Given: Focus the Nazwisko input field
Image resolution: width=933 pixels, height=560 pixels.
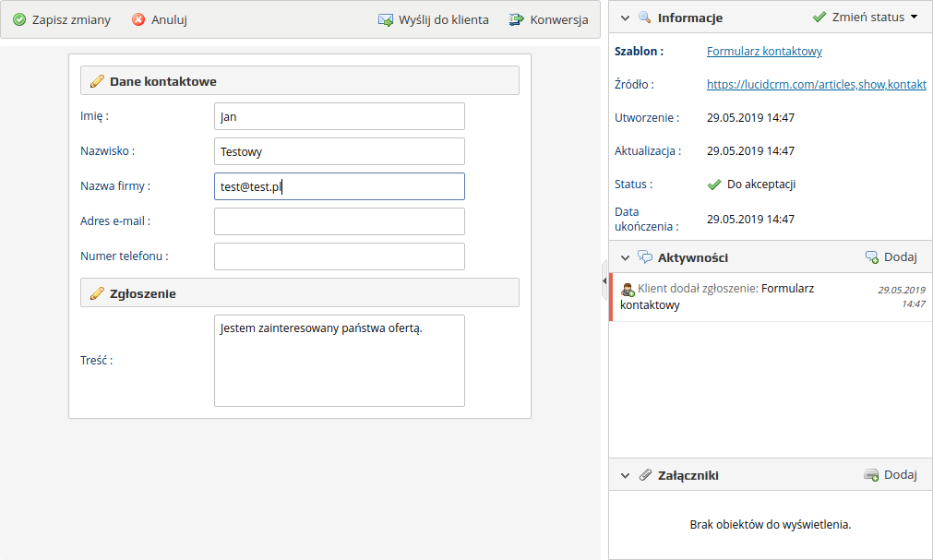Looking at the screenshot, I should [340, 151].
